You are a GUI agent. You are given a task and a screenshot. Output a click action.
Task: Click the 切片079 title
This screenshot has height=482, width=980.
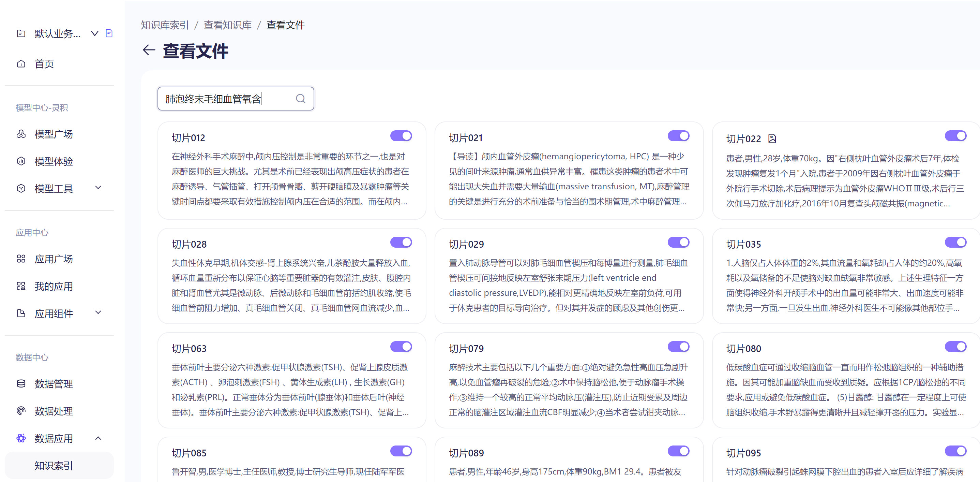pyautogui.click(x=466, y=348)
